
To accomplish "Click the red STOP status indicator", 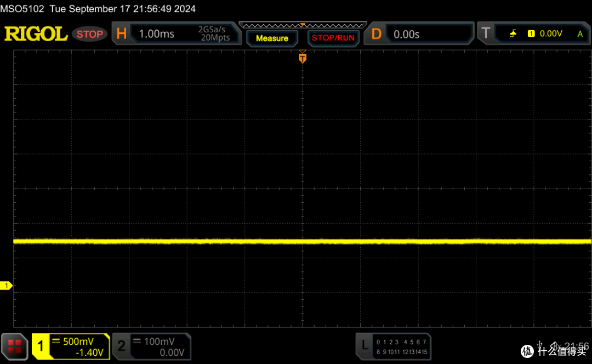I will pyautogui.click(x=90, y=34).
